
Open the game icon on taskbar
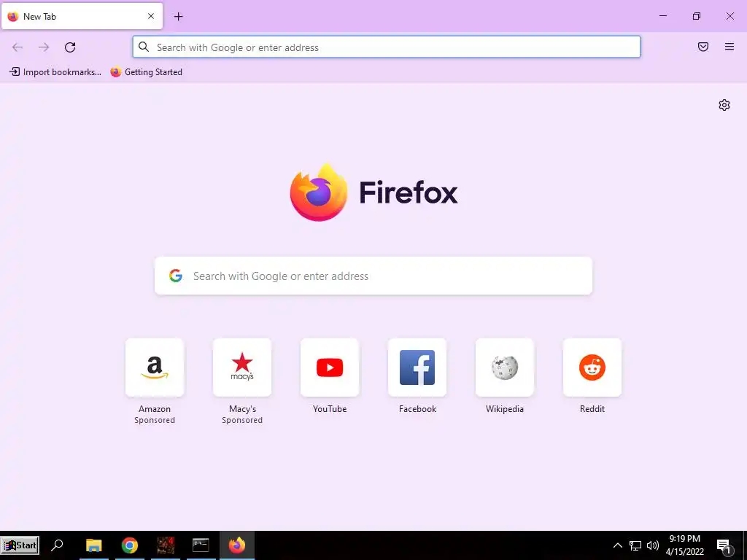point(166,545)
